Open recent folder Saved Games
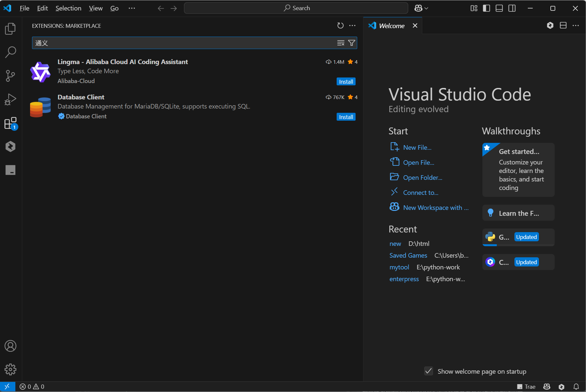Image resolution: width=586 pixels, height=392 pixels. coord(408,255)
